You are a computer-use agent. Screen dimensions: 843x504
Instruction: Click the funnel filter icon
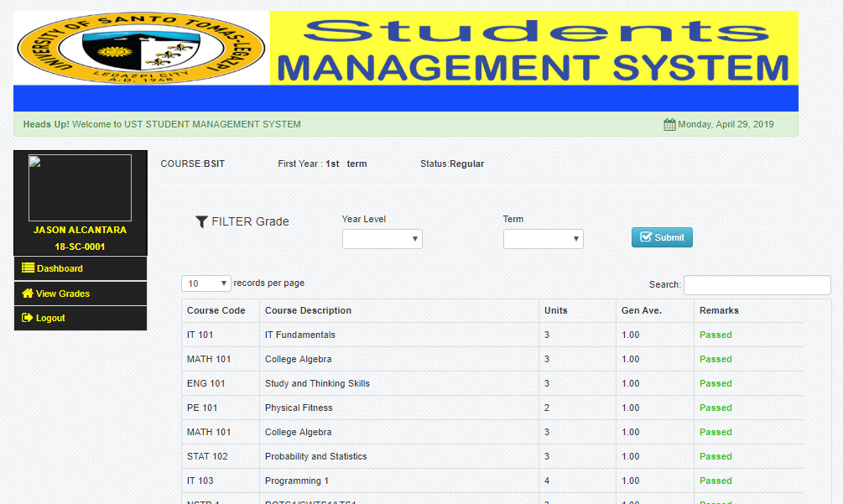tap(201, 221)
